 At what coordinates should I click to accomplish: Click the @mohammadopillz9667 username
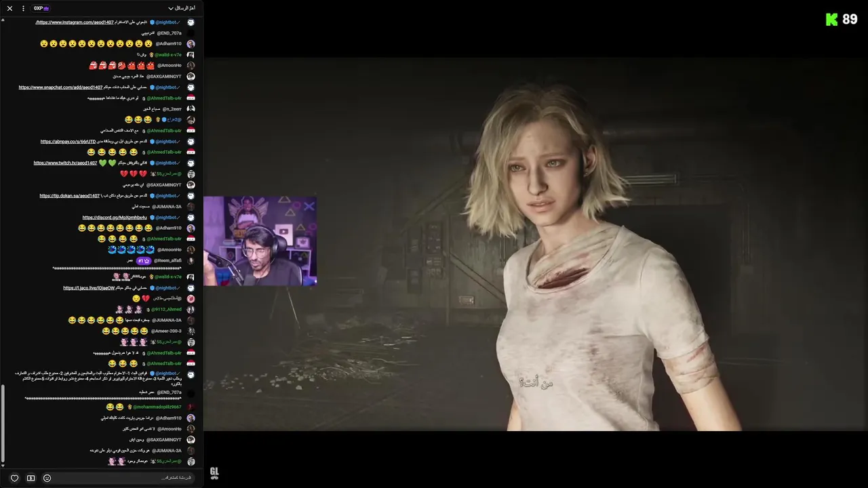157,407
